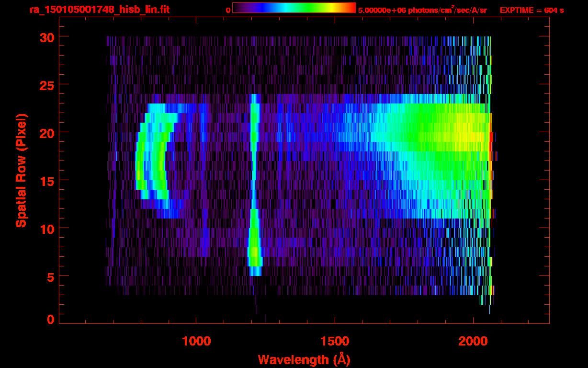Click the rainbow color scale bar
The height and width of the screenshot is (368, 588).
point(294,8)
